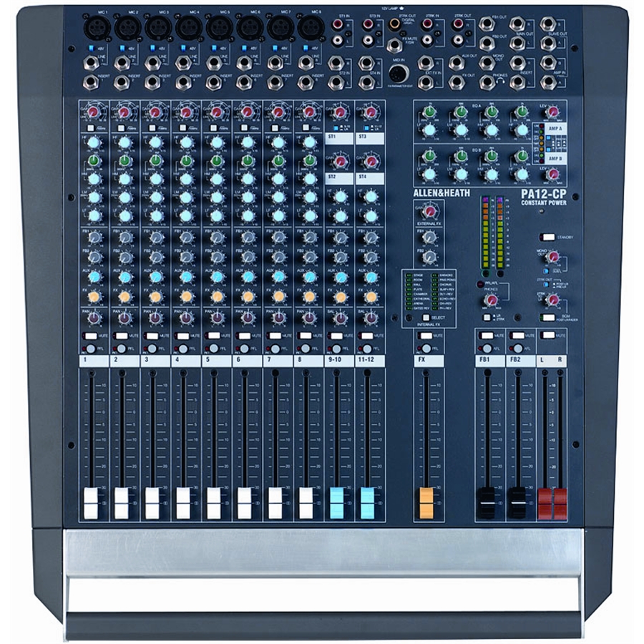Switch on 48V phantom power for MIC 6
The height and width of the screenshot is (644, 644).
(x=244, y=48)
